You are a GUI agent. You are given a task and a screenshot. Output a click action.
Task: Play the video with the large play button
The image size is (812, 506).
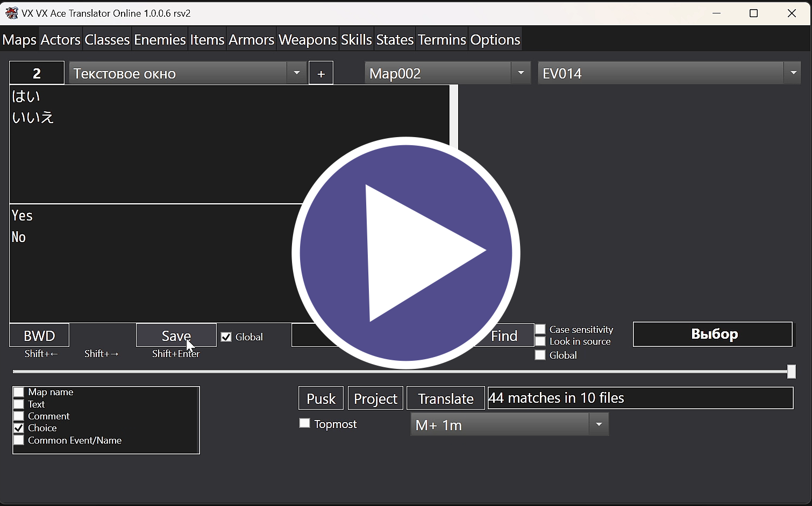pyautogui.click(x=406, y=253)
